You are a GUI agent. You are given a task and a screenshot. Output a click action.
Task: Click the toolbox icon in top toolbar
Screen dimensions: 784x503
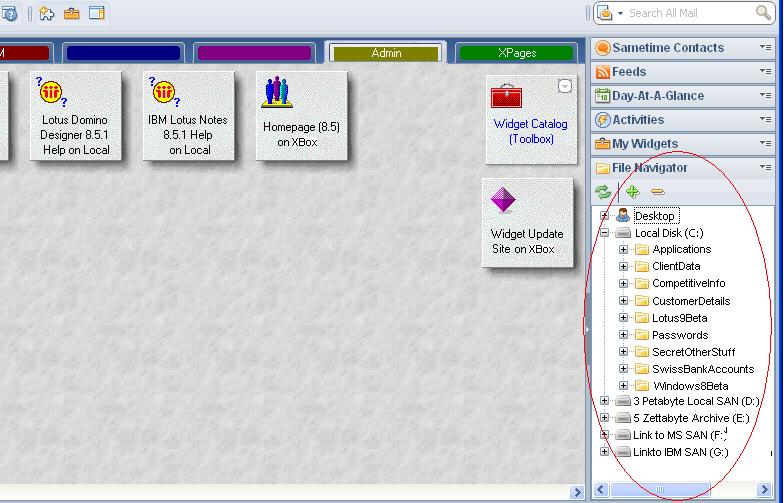click(72, 13)
